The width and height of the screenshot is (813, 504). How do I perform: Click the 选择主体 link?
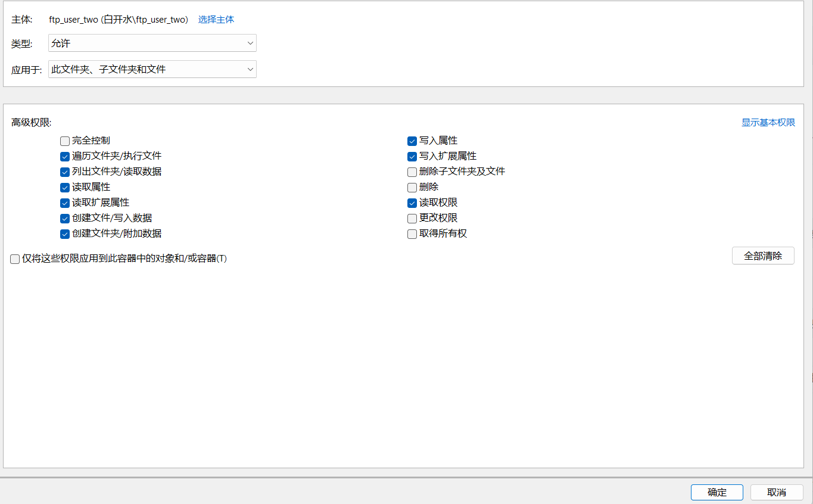[x=216, y=20]
